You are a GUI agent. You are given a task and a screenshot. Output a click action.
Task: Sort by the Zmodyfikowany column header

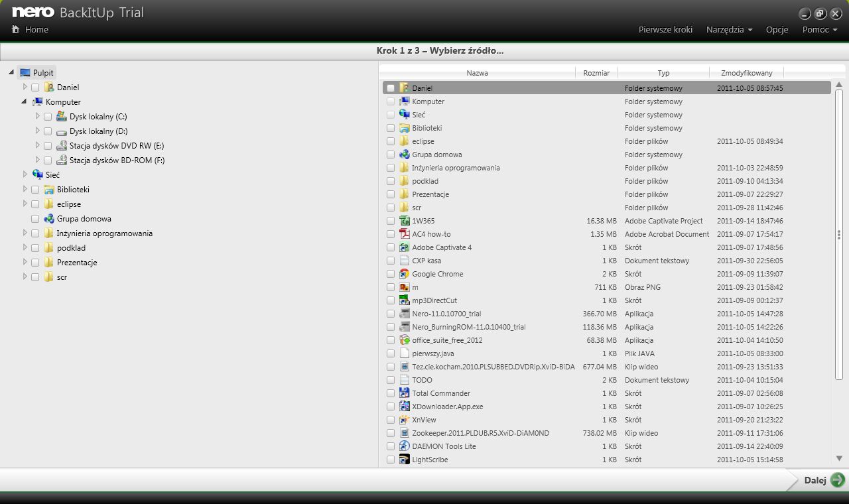[747, 73]
